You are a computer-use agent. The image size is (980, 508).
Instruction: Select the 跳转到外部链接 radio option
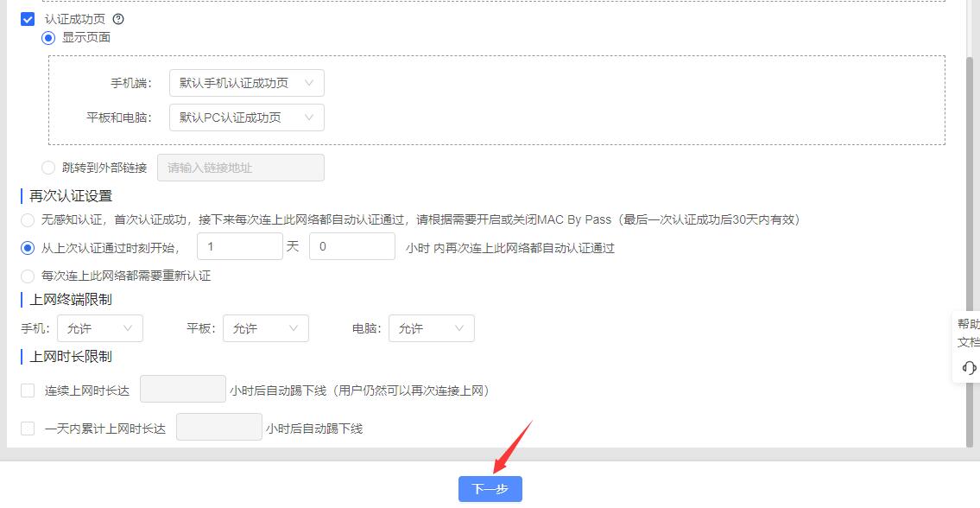tap(48, 168)
